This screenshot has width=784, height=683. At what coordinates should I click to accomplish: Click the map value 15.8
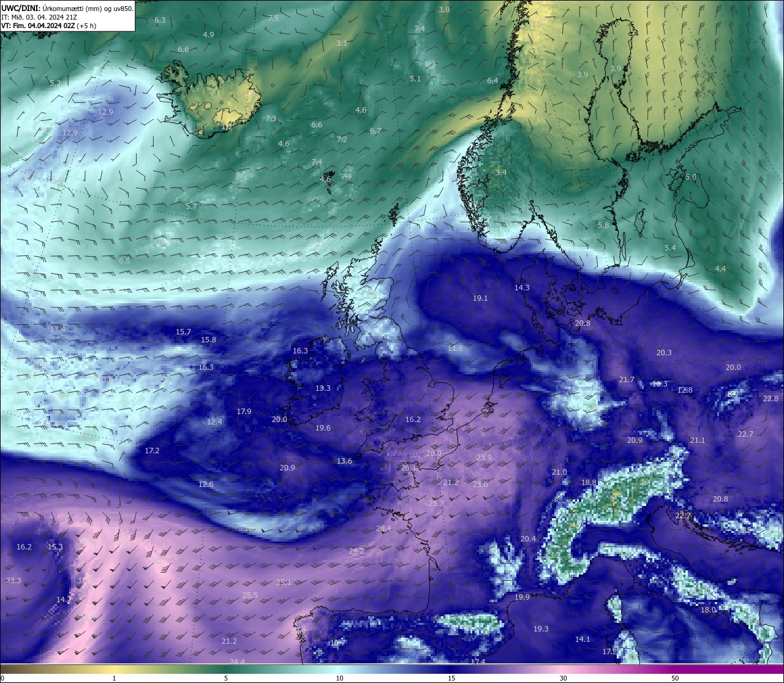tap(208, 340)
